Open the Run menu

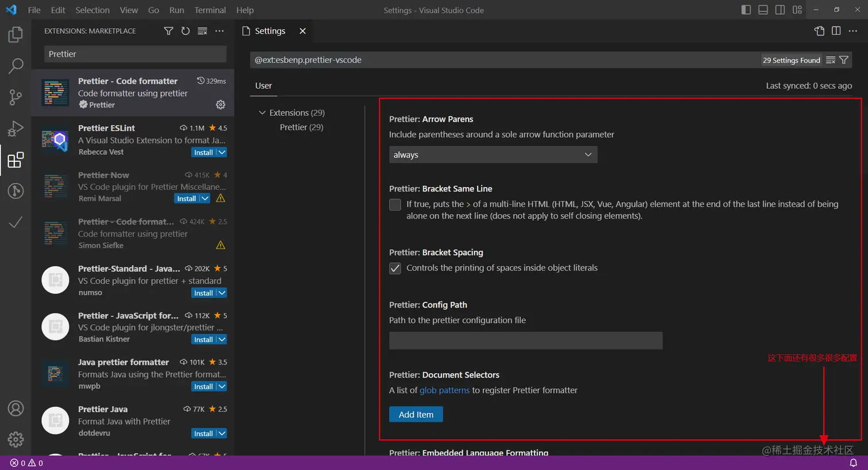(x=177, y=10)
